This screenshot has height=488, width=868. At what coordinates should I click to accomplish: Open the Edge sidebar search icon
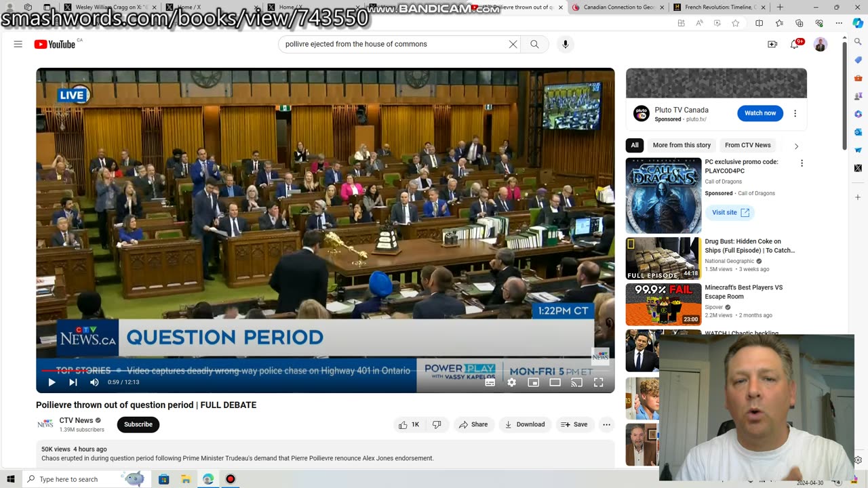click(x=858, y=42)
